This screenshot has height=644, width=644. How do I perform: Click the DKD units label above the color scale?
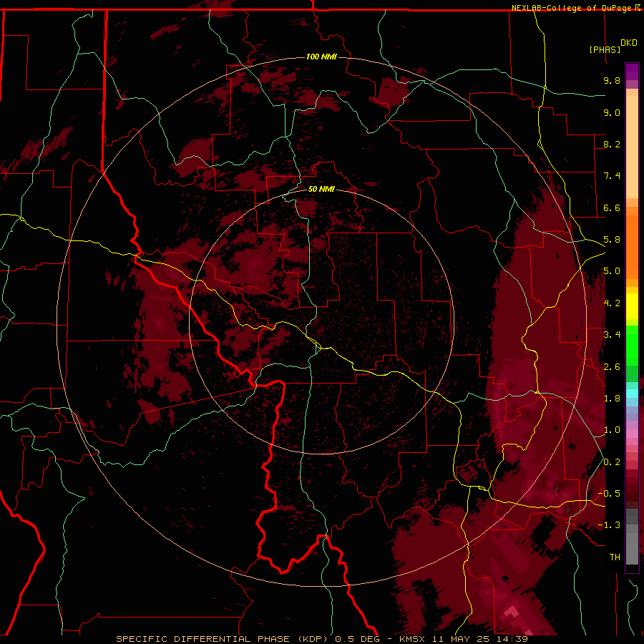(x=629, y=43)
